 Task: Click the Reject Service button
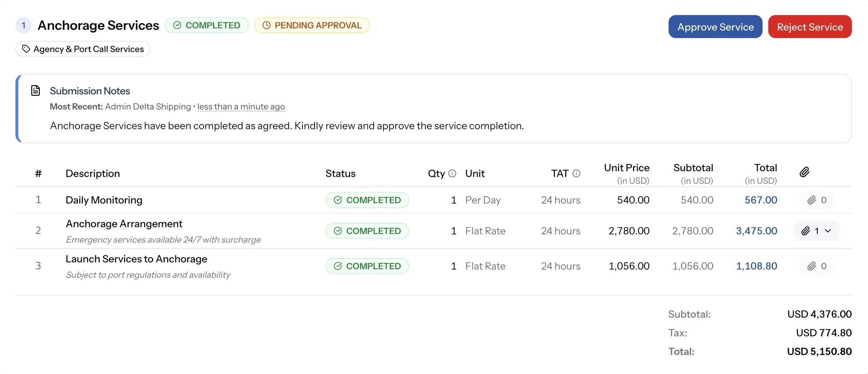click(x=810, y=27)
